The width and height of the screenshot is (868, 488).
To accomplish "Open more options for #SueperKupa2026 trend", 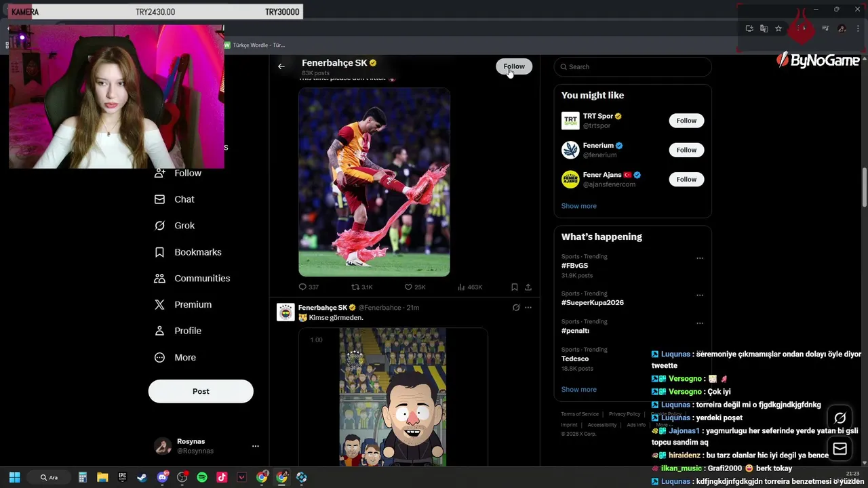I will [700, 296].
